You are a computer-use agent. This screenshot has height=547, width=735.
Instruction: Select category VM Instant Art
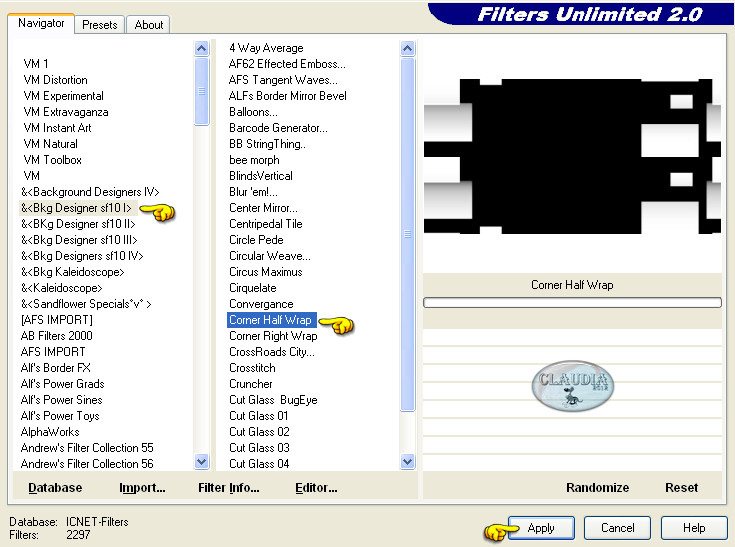[58, 127]
